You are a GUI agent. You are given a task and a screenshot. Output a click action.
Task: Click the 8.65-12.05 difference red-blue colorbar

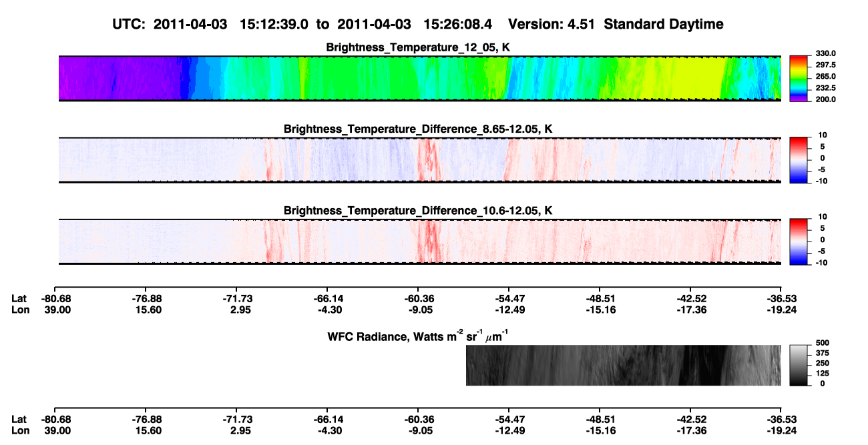(799, 159)
